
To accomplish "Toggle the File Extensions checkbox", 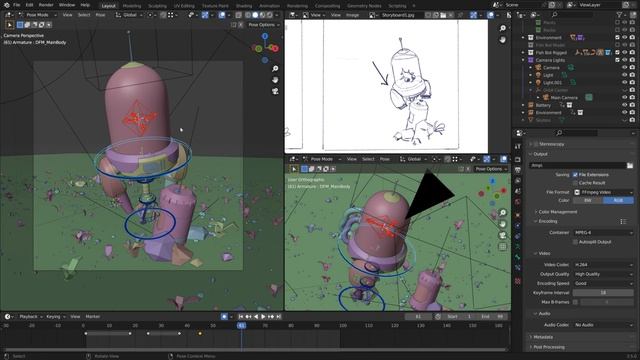I will (x=575, y=175).
